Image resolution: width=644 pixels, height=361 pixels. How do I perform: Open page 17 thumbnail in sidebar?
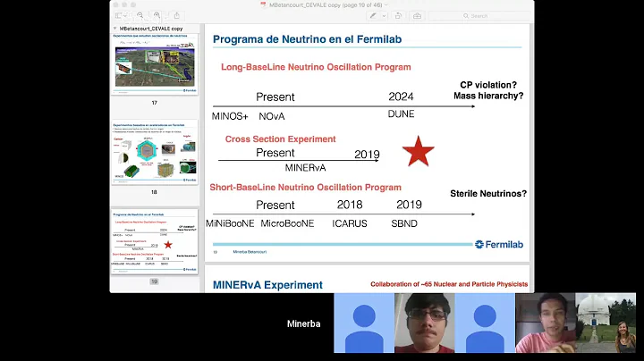pyautogui.click(x=155, y=64)
